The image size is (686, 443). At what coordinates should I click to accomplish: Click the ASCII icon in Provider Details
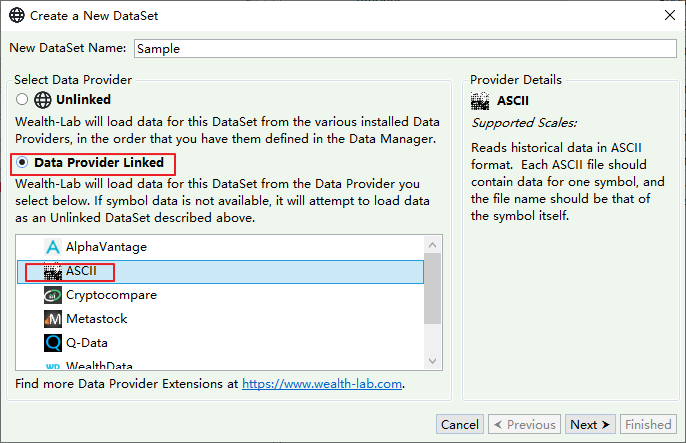tap(480, 101)
